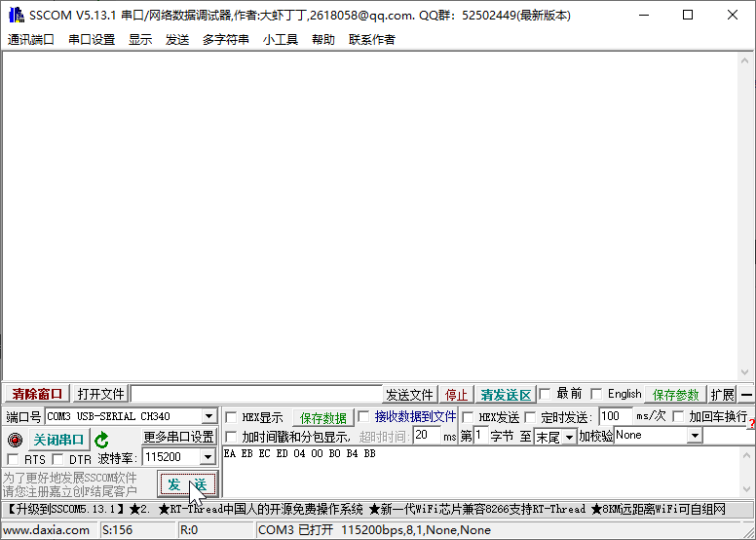The height and width of the screenshot is (540, 756).
Task: Click the 清除窗口 button
Action: 37,394
